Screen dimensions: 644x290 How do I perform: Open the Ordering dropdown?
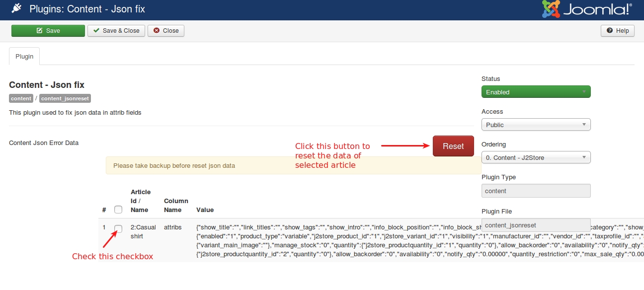(536, 157)
